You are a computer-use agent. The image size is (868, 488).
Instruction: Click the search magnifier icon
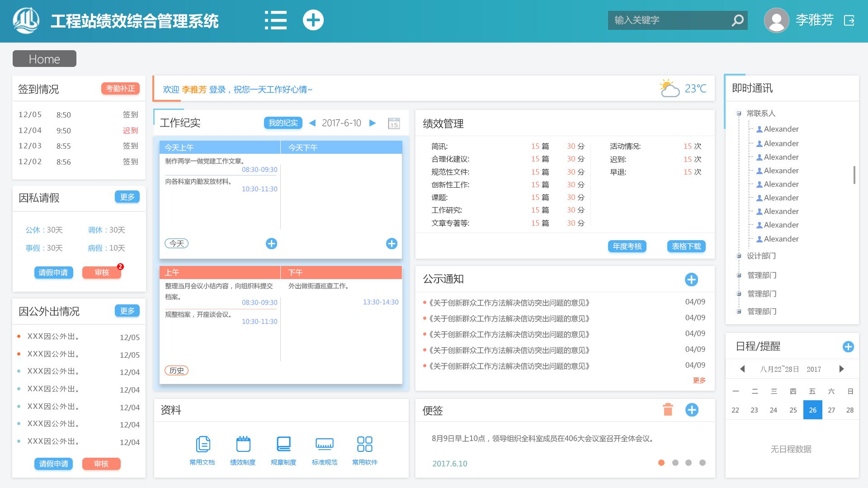click(737, 20)
